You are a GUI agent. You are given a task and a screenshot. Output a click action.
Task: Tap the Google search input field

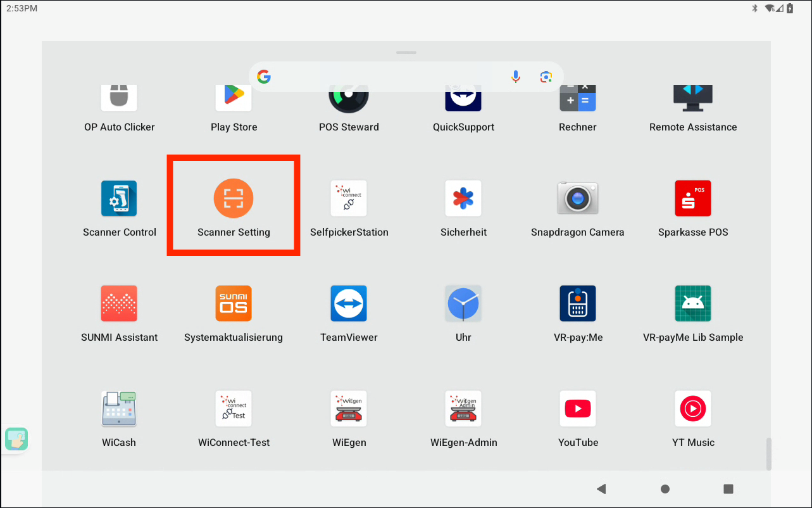[406, 77]
